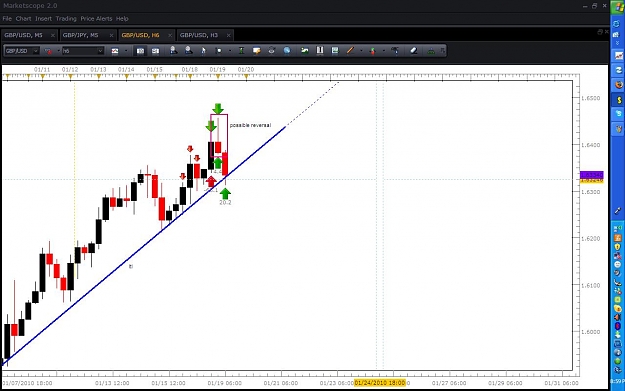Expand the h6 period dropdown

click(x=100, y=51)
